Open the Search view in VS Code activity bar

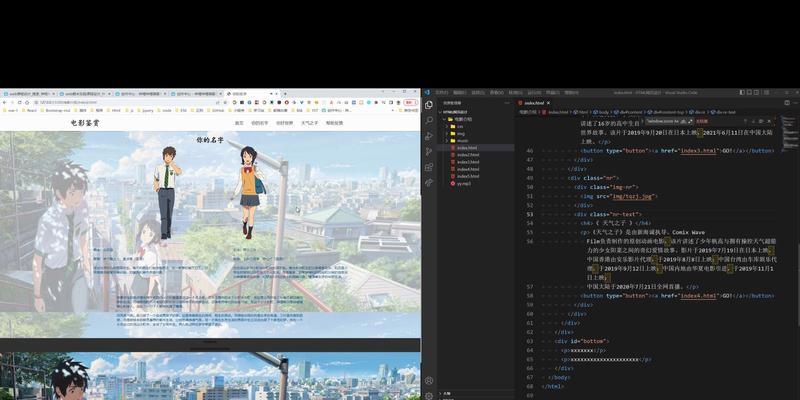coord(429,120)
